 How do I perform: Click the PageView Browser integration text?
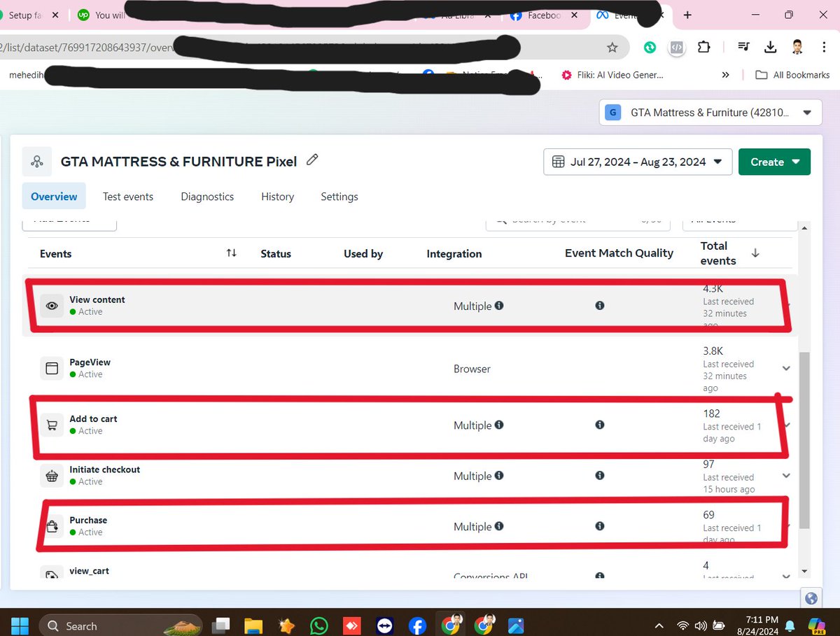[x=472, y=369]
